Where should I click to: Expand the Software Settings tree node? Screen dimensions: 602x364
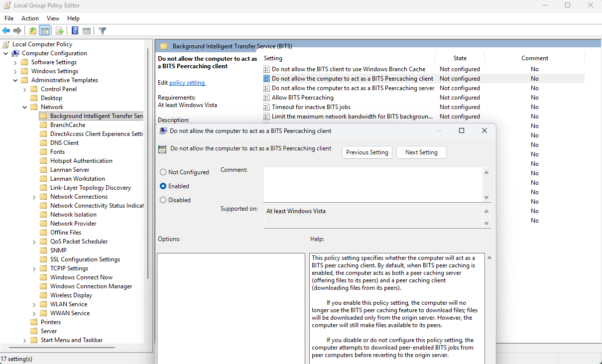click(x=15, y=62)
